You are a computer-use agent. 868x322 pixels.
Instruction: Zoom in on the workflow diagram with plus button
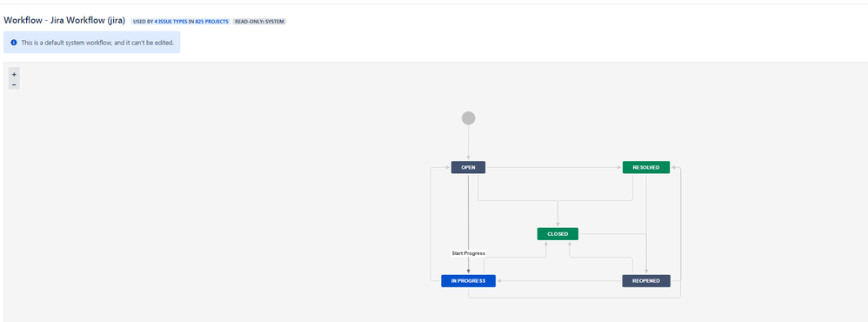pos(14,74)
